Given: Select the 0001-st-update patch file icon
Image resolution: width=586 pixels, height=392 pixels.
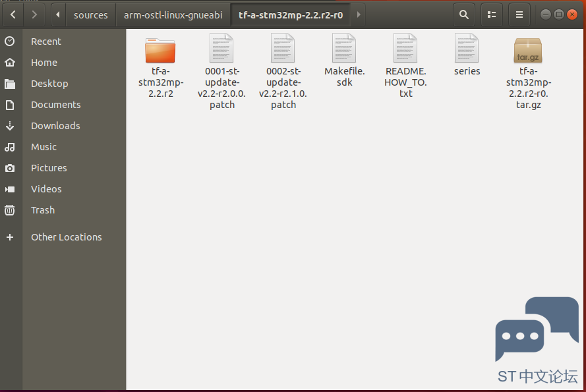Looking at the screenshot, I should click(x=221, y=48).
